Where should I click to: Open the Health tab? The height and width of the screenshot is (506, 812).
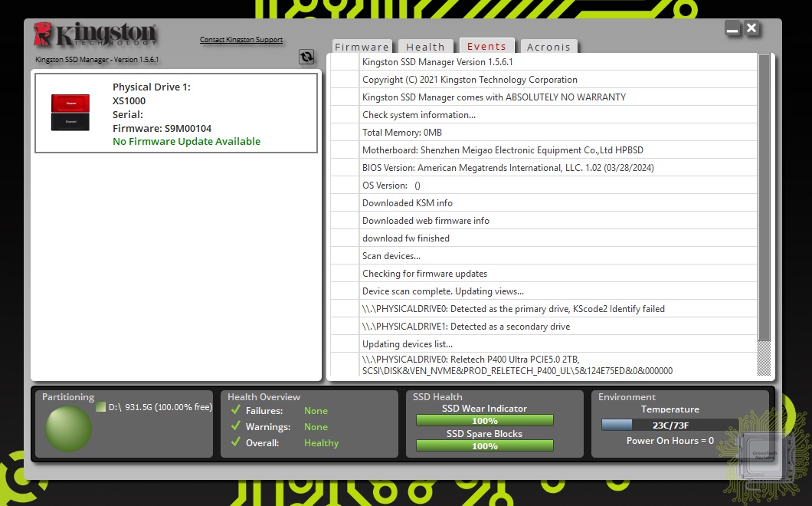pyautogui.click(x=425, y=47)
